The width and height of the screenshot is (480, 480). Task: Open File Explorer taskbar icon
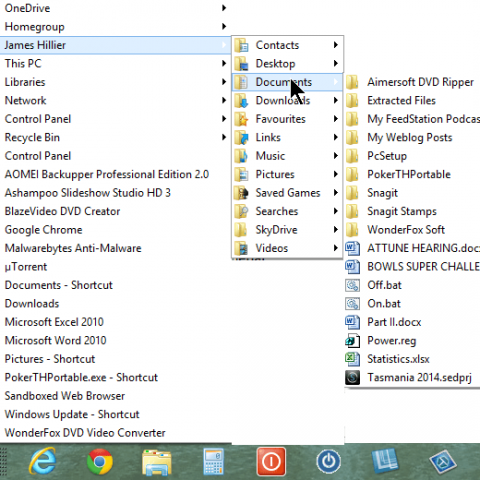pyautogui.click(x=156, y=462)
